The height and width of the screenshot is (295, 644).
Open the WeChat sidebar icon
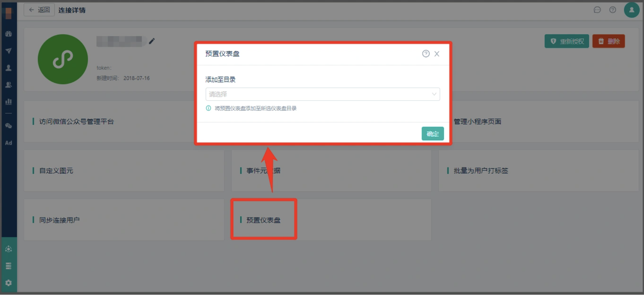click(9, 126)
